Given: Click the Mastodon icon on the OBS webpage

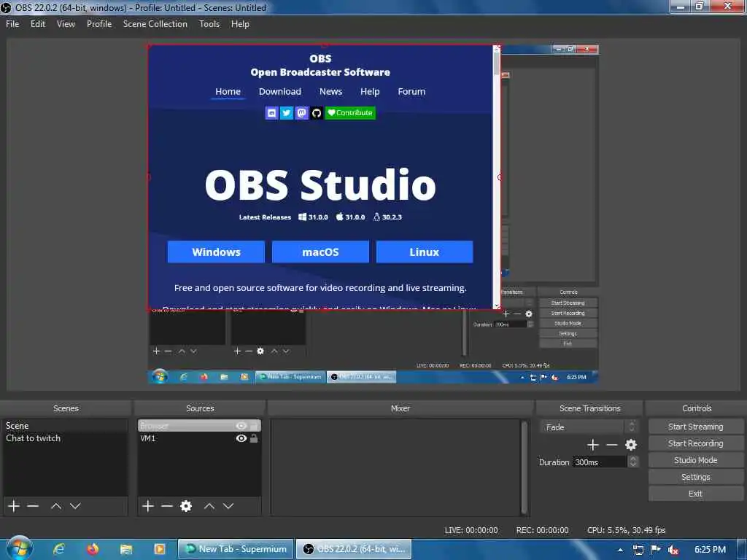Looking at the screenshot, I should click(x=301, y=113).
